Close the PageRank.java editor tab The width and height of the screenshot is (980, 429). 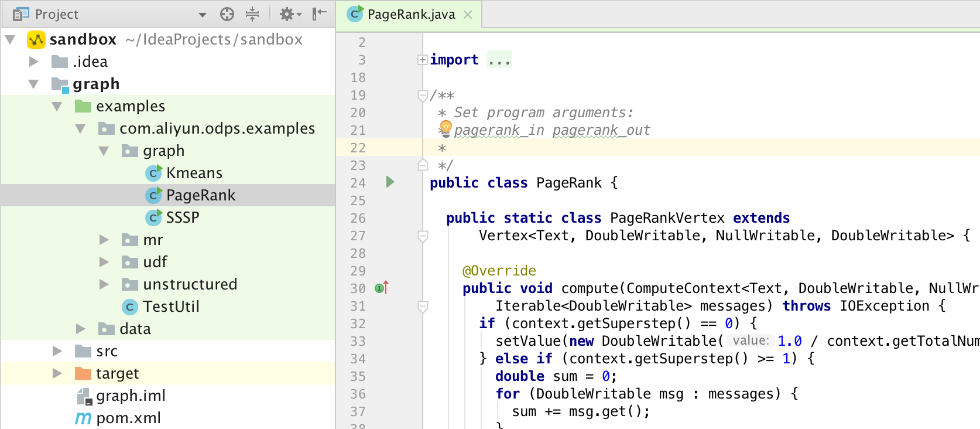click(x=468, y=15)
